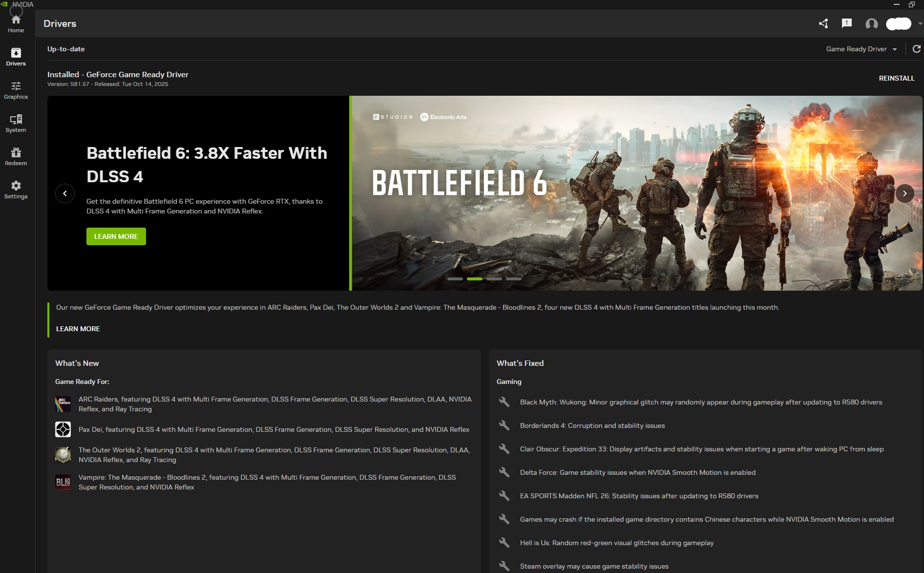
Task: Open the System section
Action: click(16, 123)
